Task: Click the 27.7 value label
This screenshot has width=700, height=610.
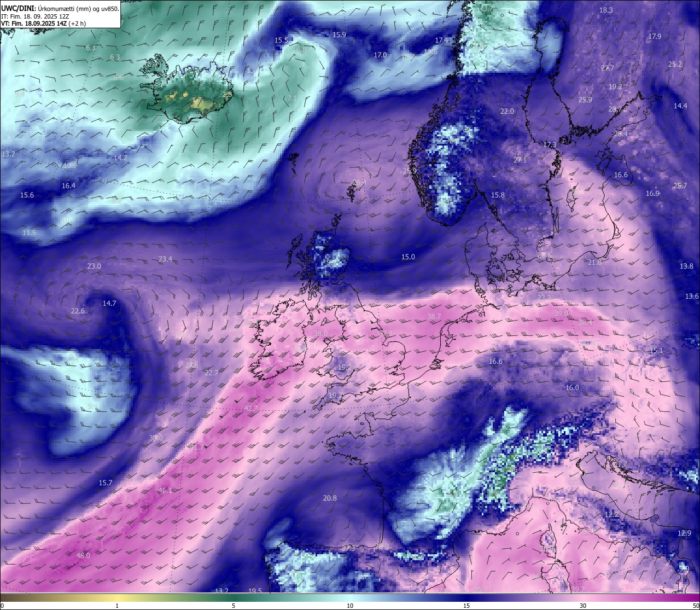Action: tap(607, 68)
